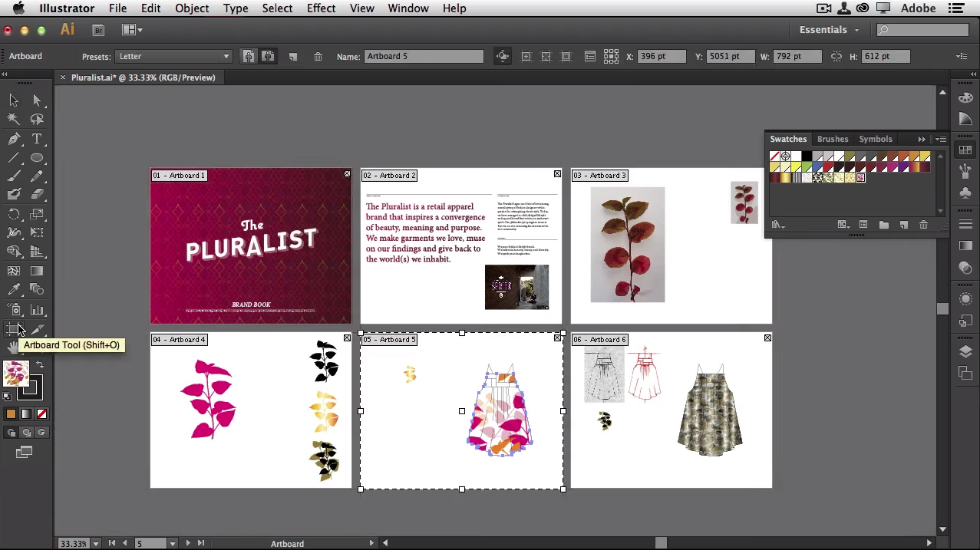This screenshot has height=550, width=980.
Task: Click the artboard Name field
Action: pos(424,57)
